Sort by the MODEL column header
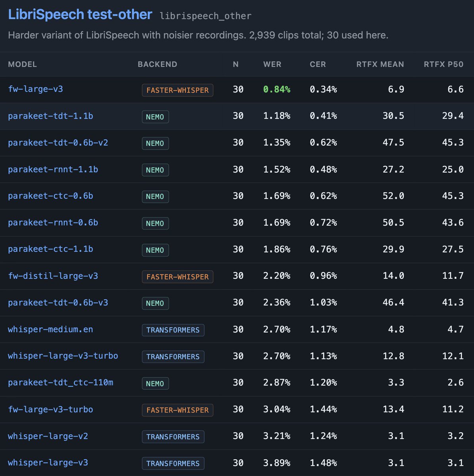The width and height of the screenshot is (474, 476). pyautogui.click(x=23, y=64)
